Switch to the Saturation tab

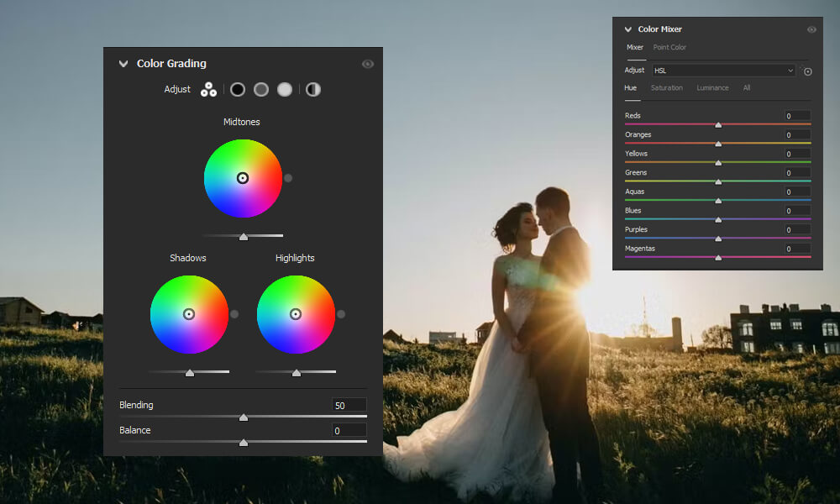667,87
